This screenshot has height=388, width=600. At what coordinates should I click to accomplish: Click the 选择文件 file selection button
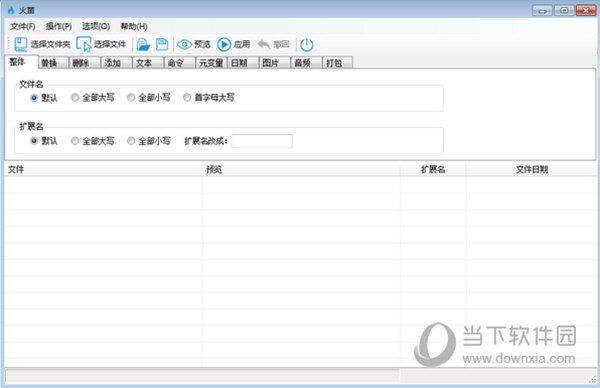tap(101, 44)
